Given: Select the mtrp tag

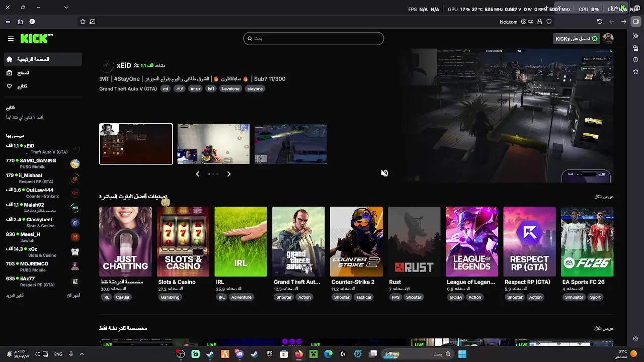Looking at the screenshot, I should coord(195,88).
